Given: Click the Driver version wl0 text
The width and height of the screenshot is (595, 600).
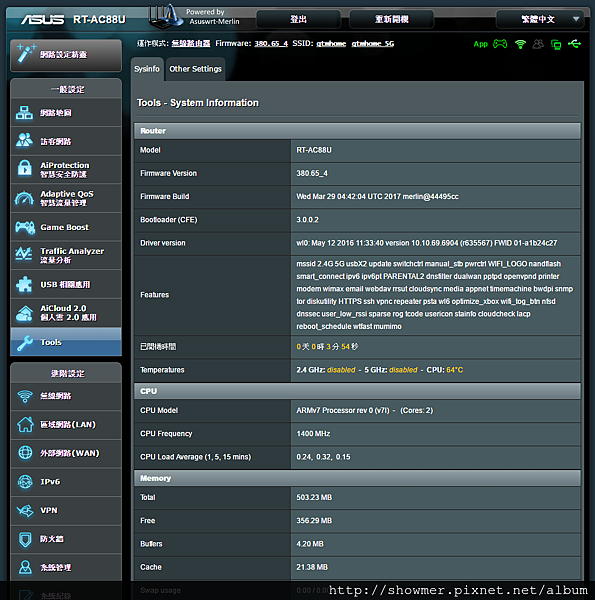Looking at the screenshot, I should (x=427, y=243).
